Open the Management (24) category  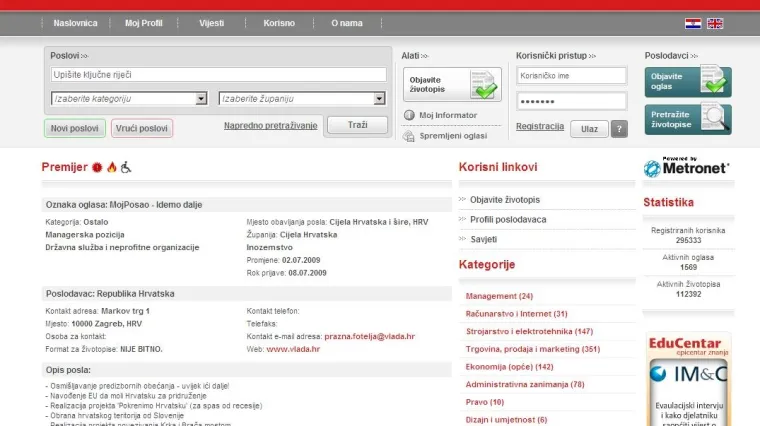[499, 296]
